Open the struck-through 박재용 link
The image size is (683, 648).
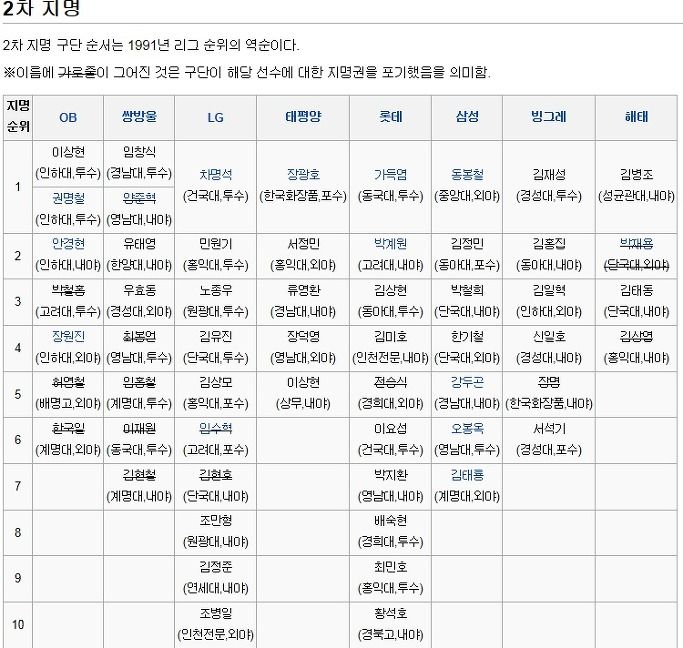pos(636,244)
